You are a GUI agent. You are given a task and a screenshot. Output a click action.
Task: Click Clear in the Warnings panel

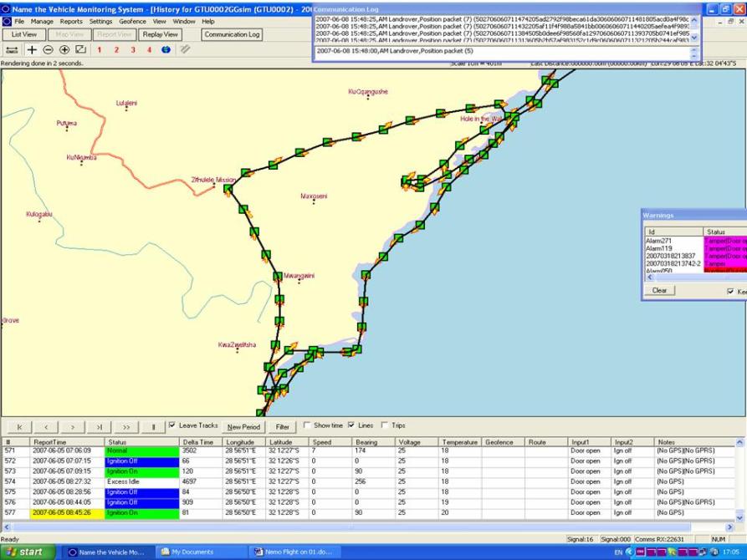(x=659, y=291)
